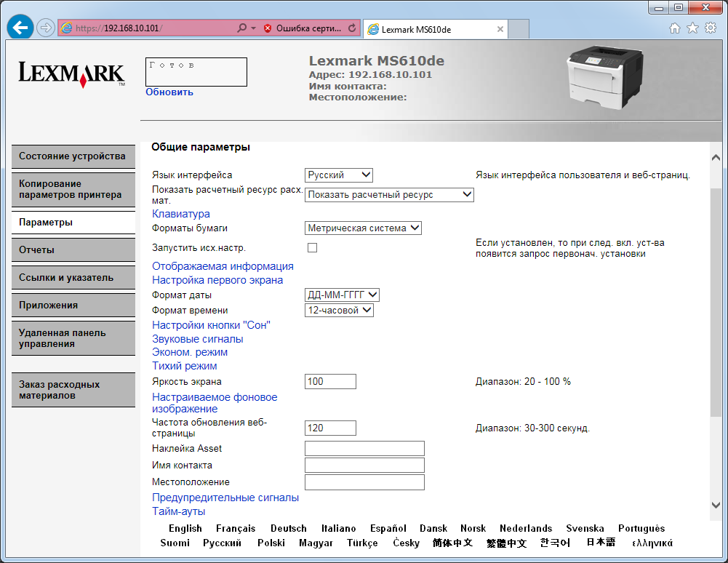Screen dimensions: 728x563
Task: Select Параметры in sidebar
Action: coord(73,223)
